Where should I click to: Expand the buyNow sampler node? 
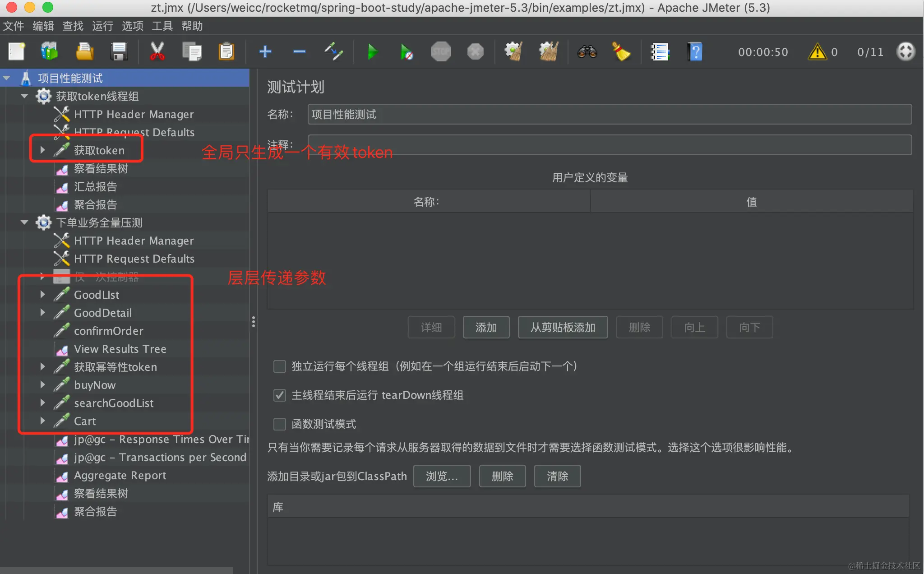pyautogui.click(x=42, y=384)
